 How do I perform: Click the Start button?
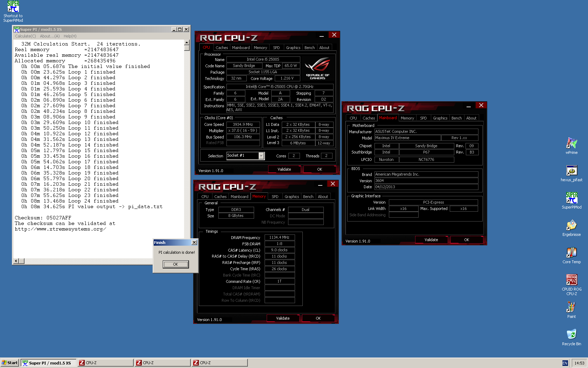tap(9, 363)
